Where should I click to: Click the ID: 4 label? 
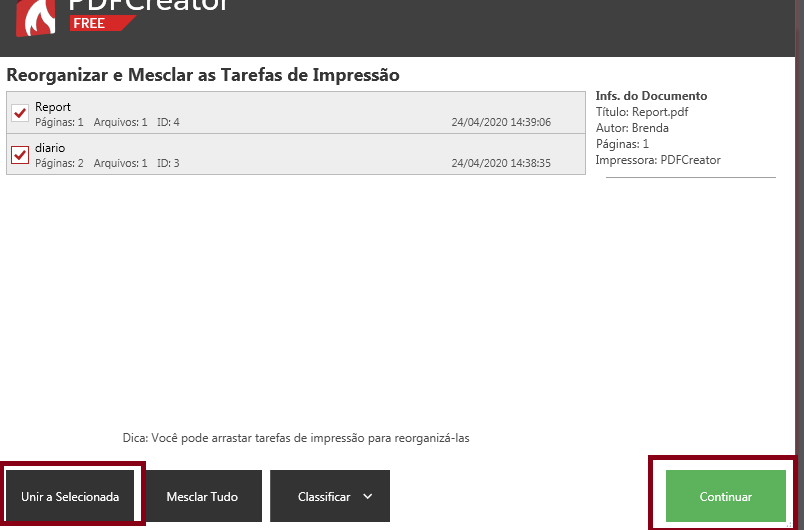[168, 122]
